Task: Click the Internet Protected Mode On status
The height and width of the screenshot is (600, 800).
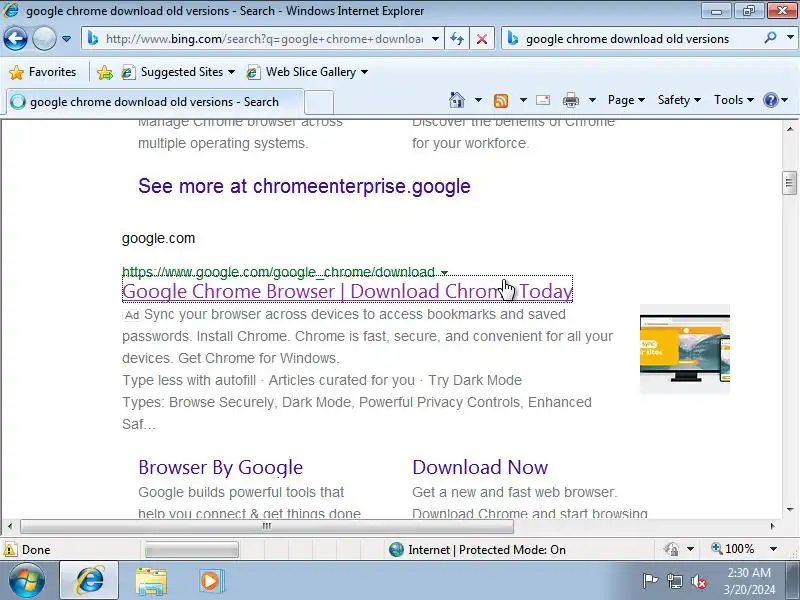Action: click(x=478, y=549)
